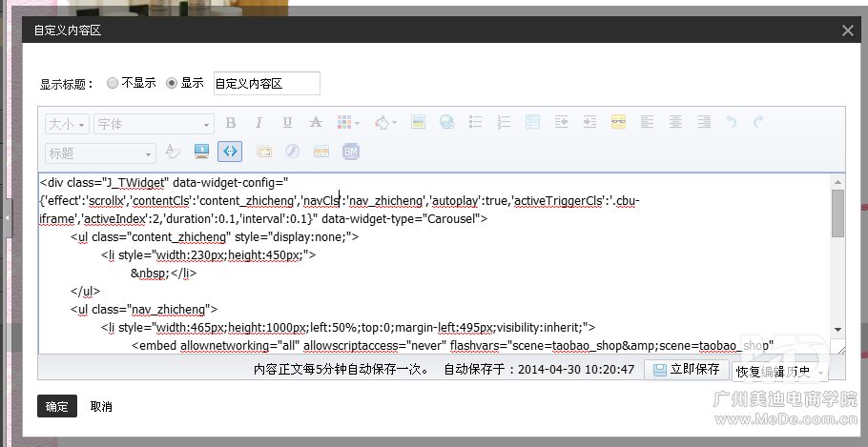Apply ordered numbered list
The image size is (868, 447).
[504, 123]
